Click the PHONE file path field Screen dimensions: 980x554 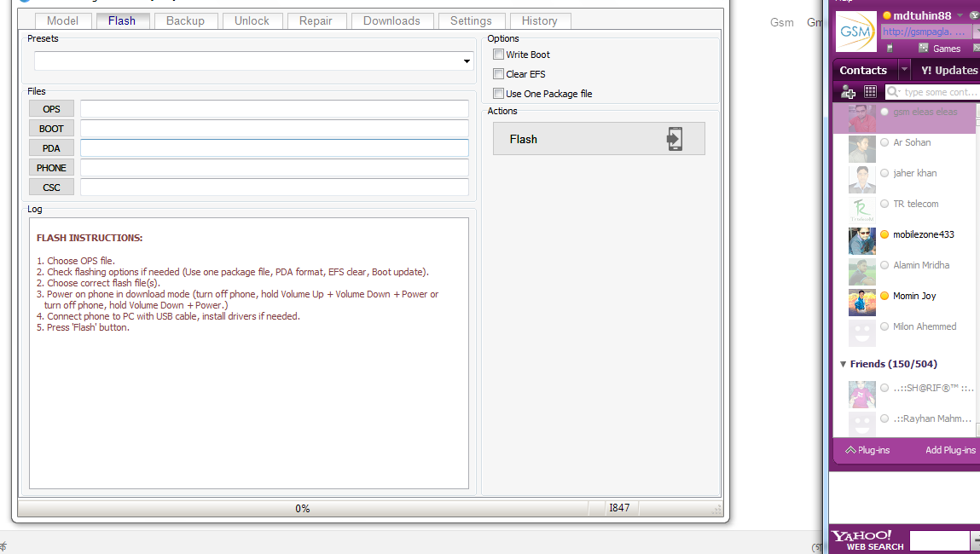click(x=275, y=167)
